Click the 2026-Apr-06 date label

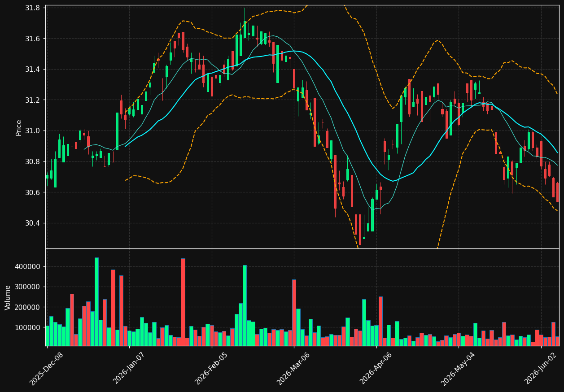coord(376,369)
